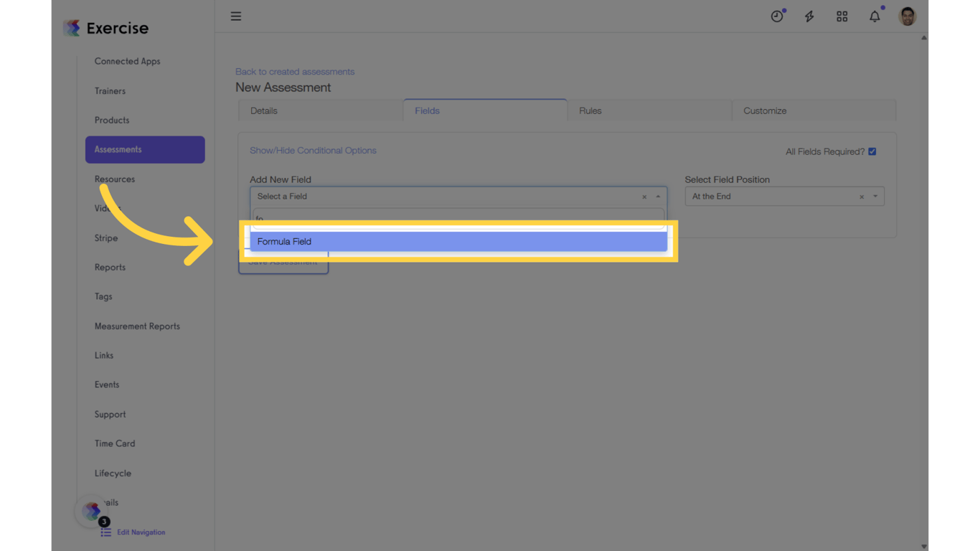Click the scrollbar down arrow
980x551 pixels.
(x=924, y=545)
